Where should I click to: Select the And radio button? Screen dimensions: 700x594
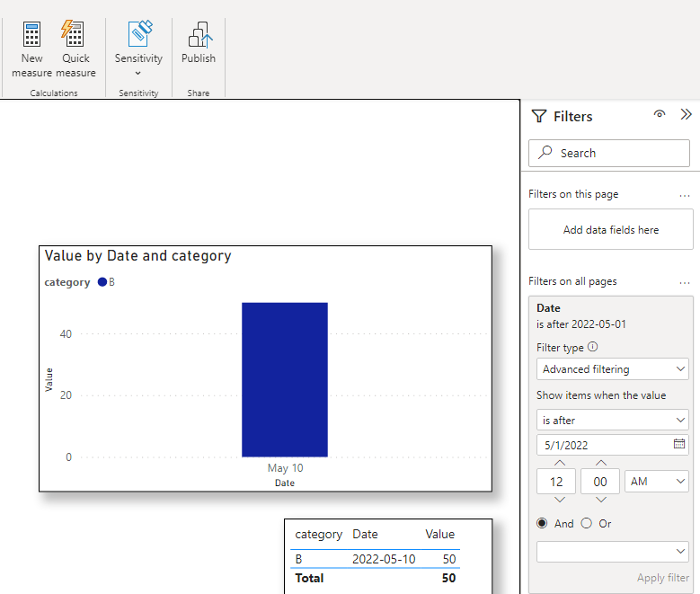point(542,523)
